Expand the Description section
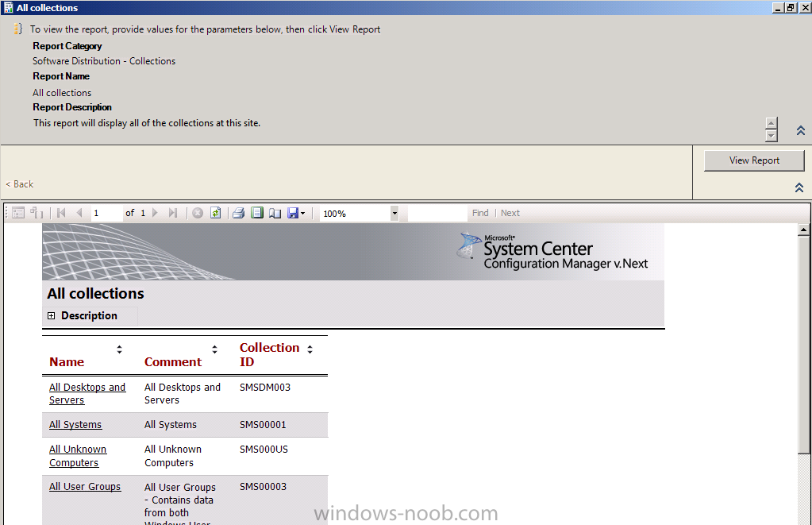This screenshot has height=525, width=812. coord(52,315)
